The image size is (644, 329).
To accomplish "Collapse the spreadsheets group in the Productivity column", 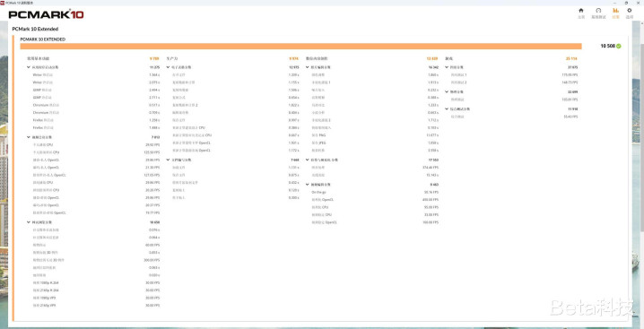I will (168, 67).
